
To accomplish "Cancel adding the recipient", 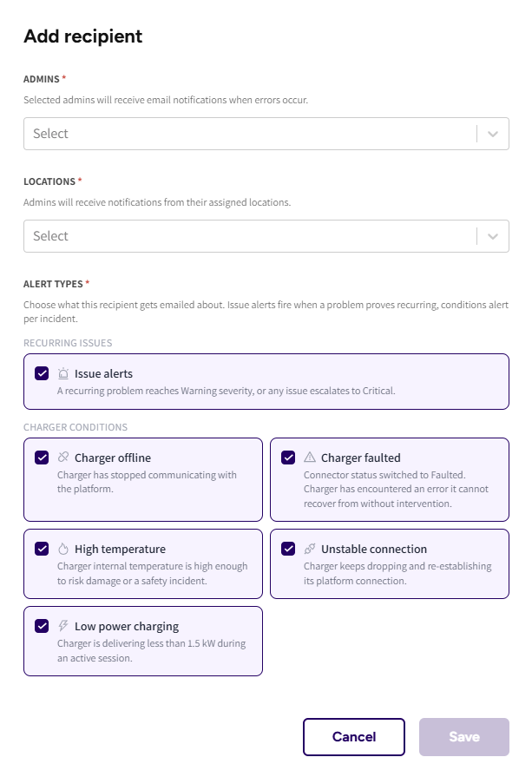I will pyautogui.click(x=354, y=737).
